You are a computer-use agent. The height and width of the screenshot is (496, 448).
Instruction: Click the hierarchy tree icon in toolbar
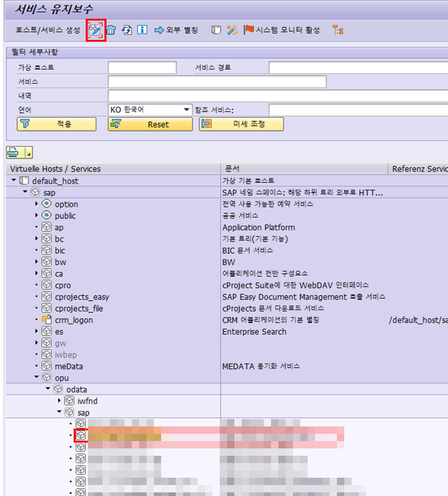338,30
